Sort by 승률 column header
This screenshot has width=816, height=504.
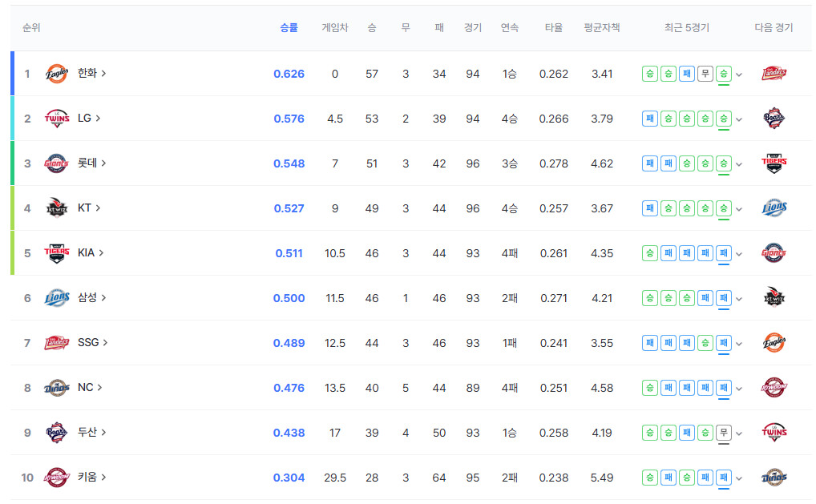(x=289, y=27)
